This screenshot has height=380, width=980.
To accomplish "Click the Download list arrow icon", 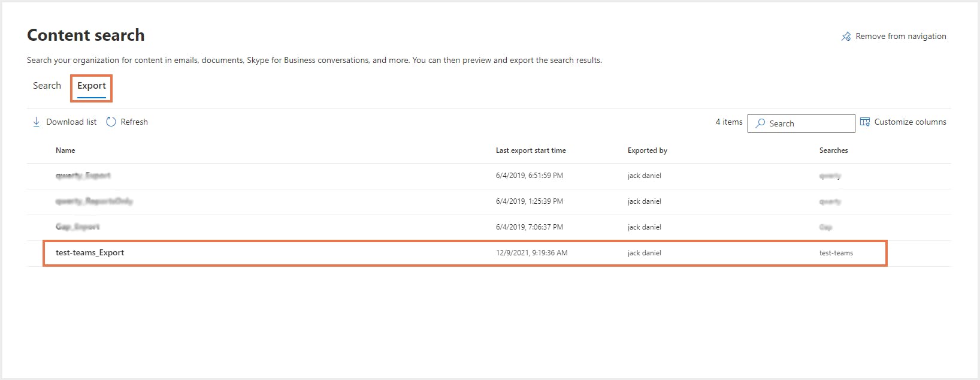I will pos(36,122).
